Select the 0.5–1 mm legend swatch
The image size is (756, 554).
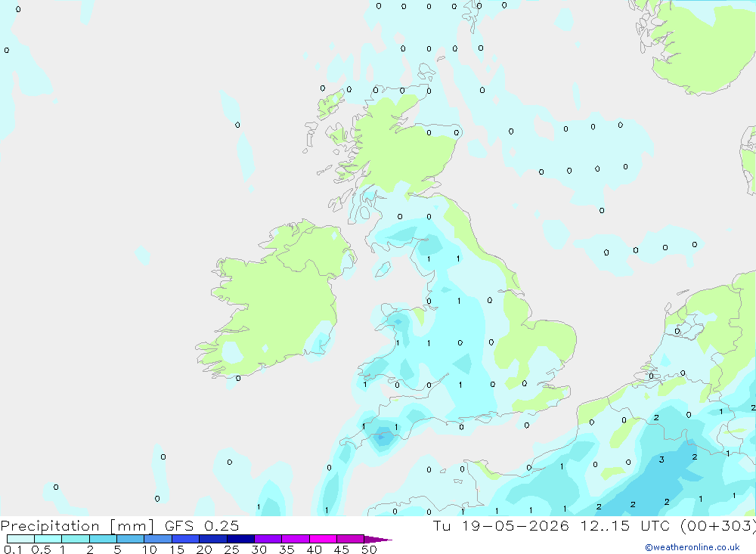point(48,539)
